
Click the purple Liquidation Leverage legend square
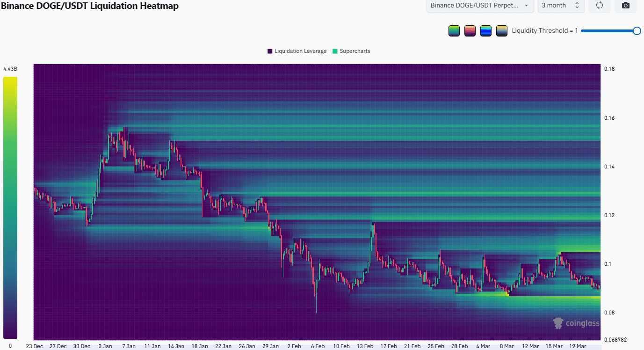coord(270,51)
